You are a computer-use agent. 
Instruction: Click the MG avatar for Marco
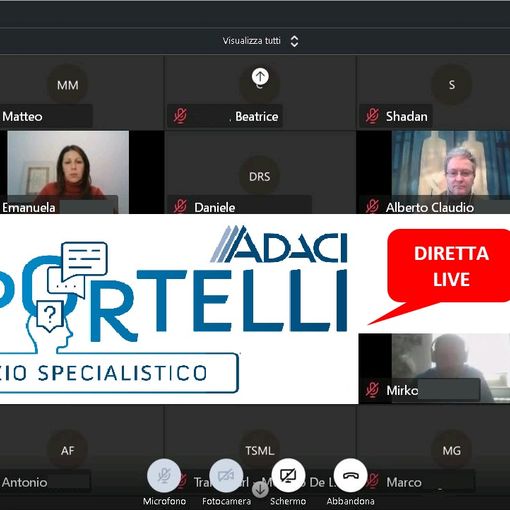pyautogui.click(x=452, y=450)
